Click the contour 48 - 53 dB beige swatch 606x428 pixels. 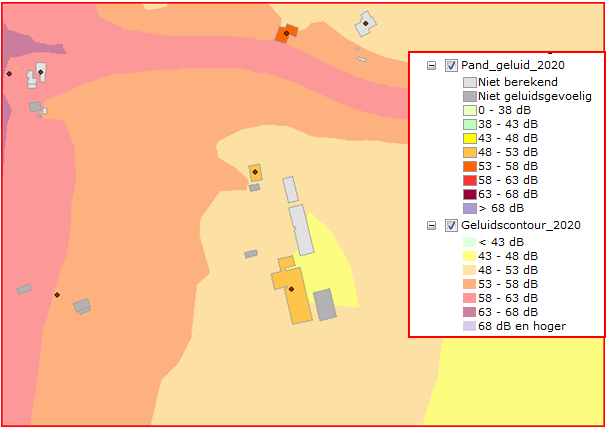(469, 270)
